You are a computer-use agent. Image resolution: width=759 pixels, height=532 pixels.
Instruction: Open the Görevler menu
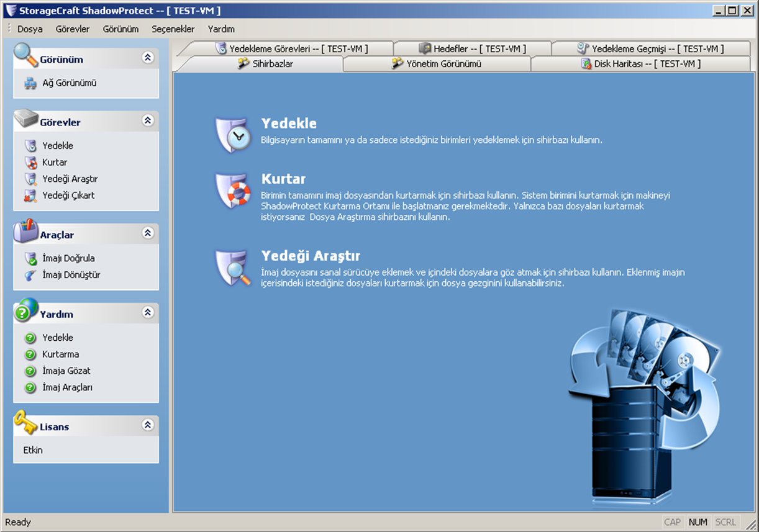(73, 29)
